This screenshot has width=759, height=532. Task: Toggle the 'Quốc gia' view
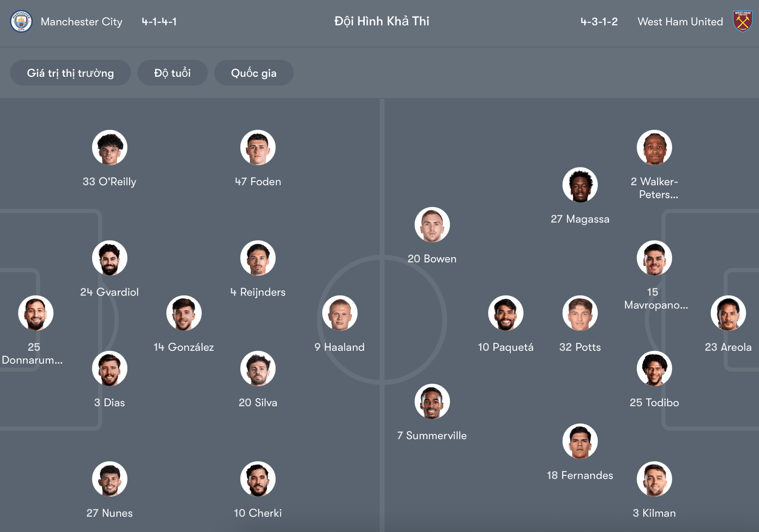[x=253, y=73]
